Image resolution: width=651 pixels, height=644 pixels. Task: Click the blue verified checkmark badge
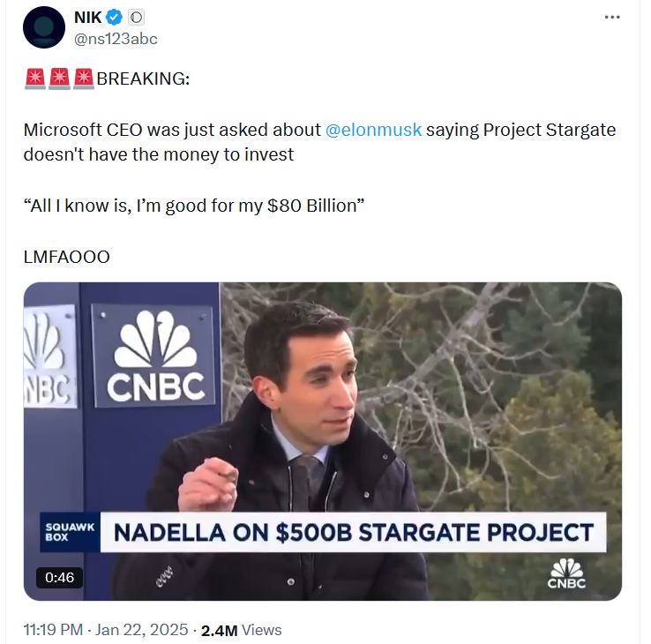116,18
